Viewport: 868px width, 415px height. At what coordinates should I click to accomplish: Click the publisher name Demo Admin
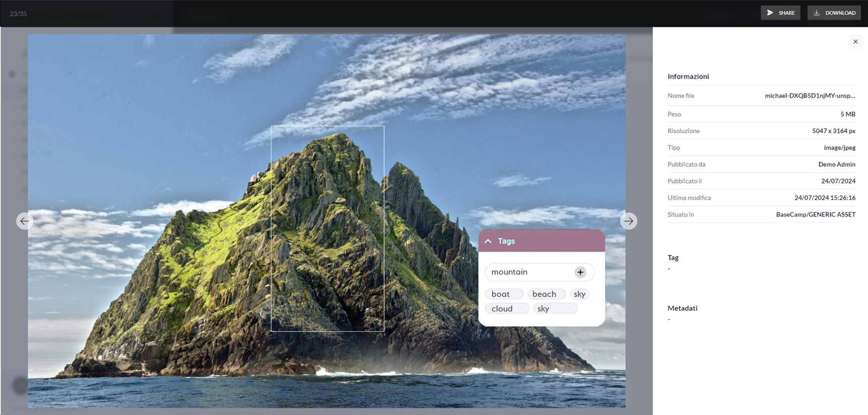pyautogui.click(x=837, y=164)
